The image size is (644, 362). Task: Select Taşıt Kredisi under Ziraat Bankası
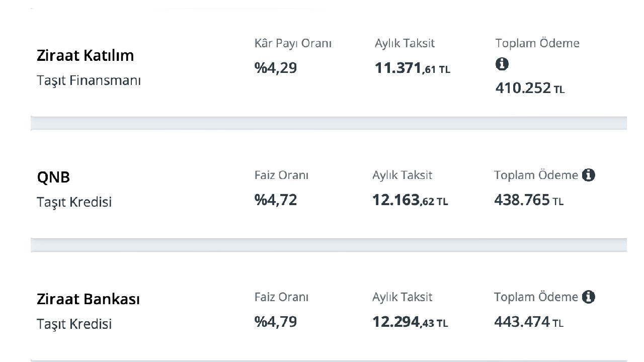click(x=74, y=324)
